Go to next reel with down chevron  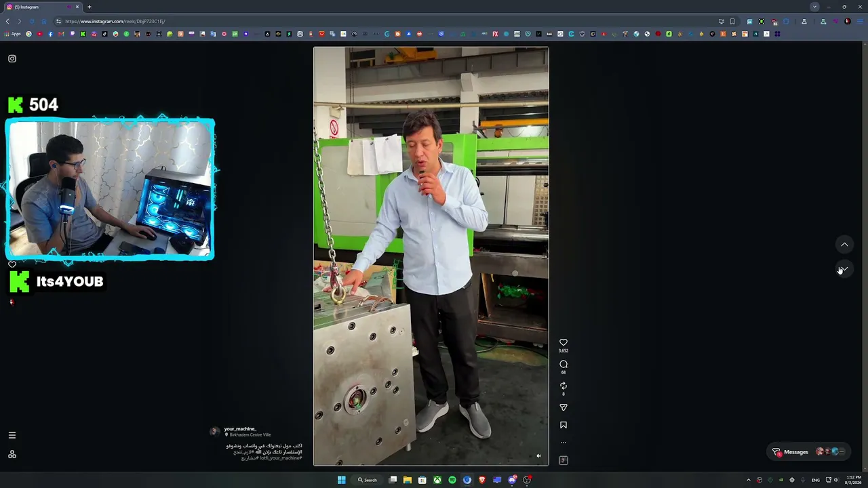[844, 270]
